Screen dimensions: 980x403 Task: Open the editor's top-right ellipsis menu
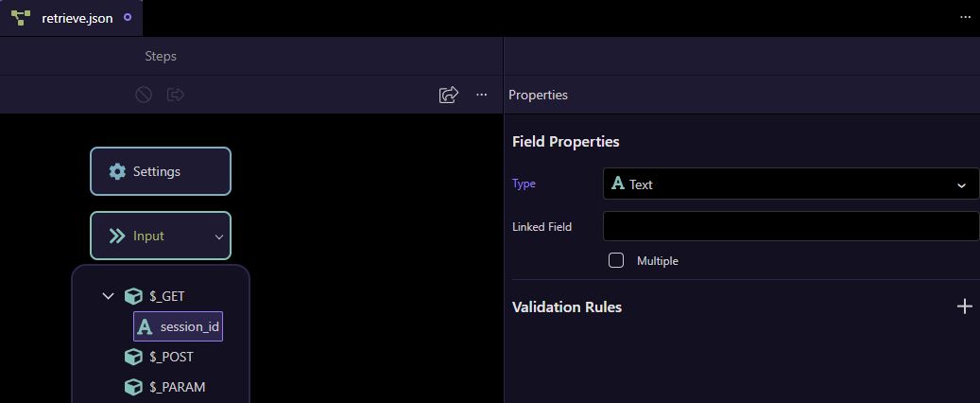click(965, 18)
